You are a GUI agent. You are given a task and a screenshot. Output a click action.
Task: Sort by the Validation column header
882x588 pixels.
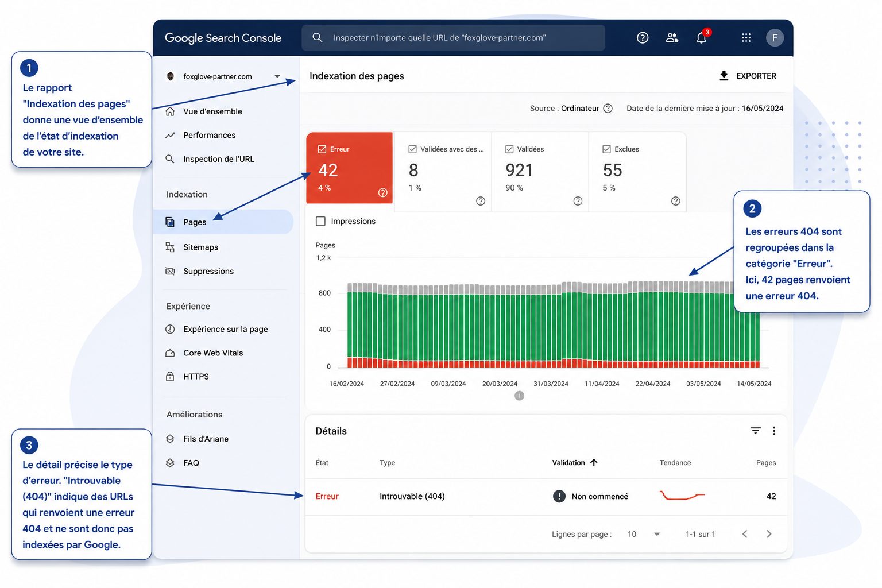click(575, 463)
